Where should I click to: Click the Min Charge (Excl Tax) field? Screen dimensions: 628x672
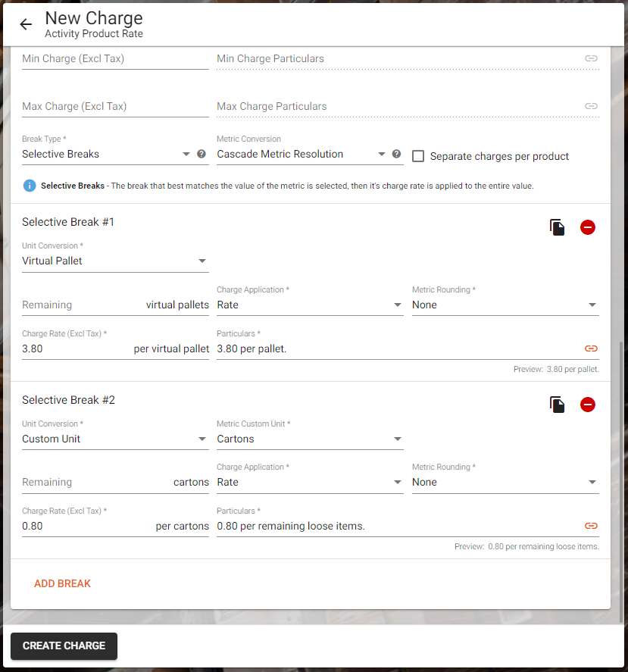click(x=115, y=59)
